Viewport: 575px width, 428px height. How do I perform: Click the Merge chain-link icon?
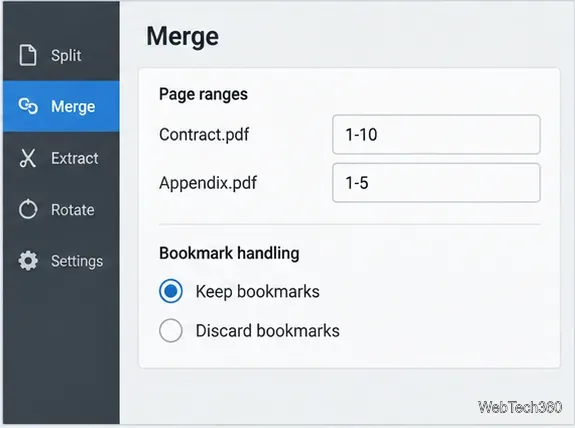tap(28, 106)
